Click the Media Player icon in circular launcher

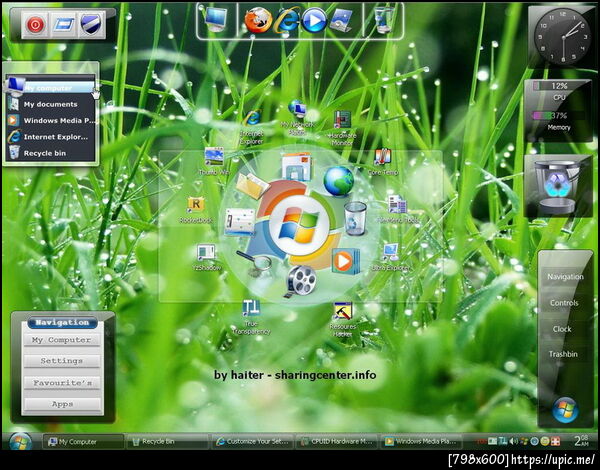(x=346, y=261)
